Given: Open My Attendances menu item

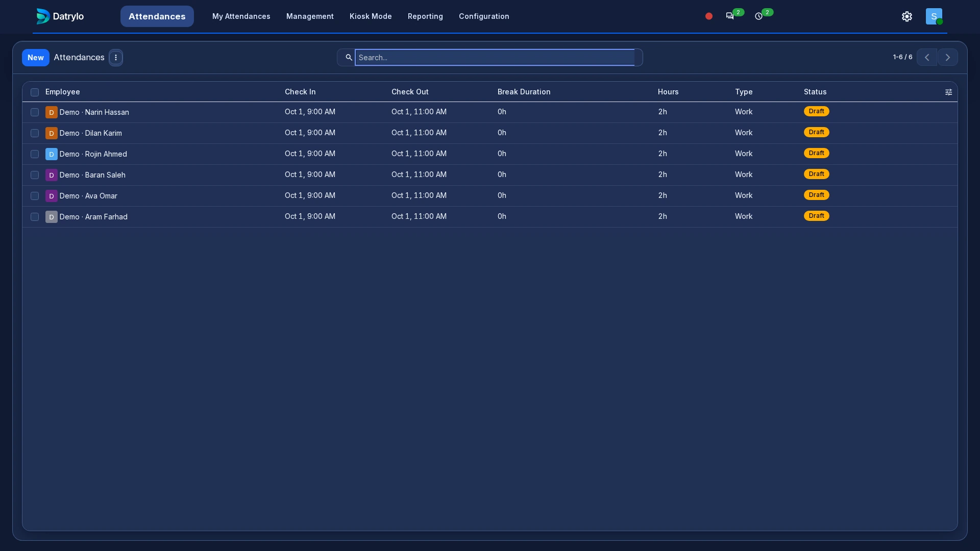Looking at the screenshot, I should point(241,16).
